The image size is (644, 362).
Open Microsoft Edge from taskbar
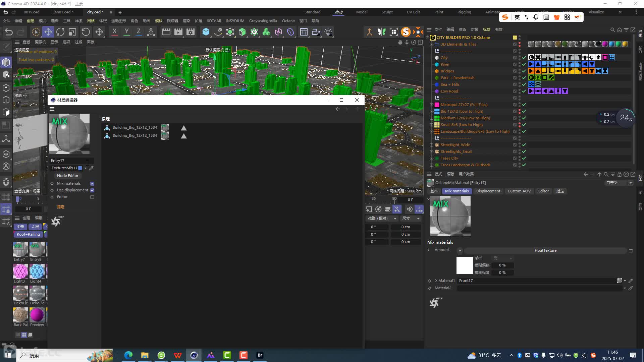tap(128, 355)
